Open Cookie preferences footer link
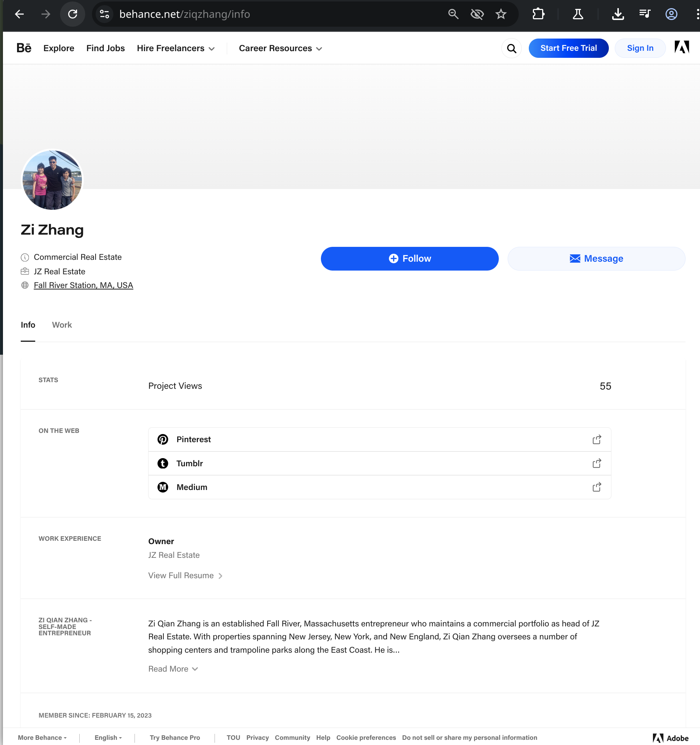 (366, 738)
